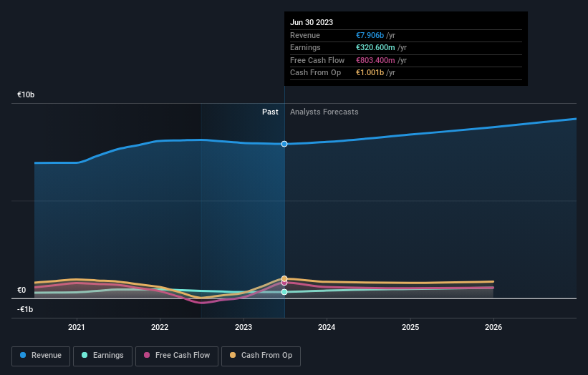Click the 2021 x-axis label
This screenshot has height=375, width=588.
coord(77,327)
